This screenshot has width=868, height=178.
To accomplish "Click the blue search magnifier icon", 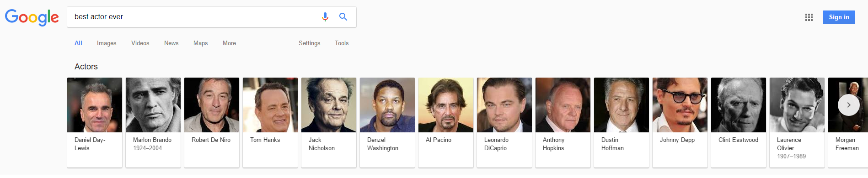I will click(343, 17).
